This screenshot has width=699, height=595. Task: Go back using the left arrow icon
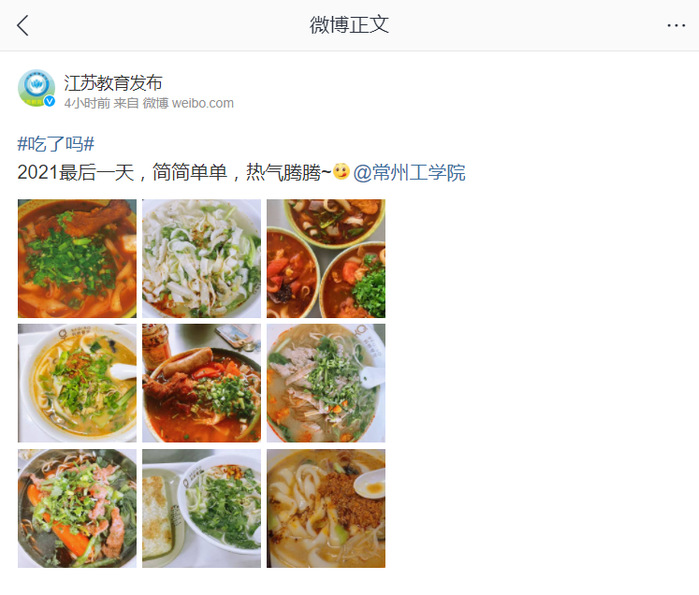(x=23, y=25)
